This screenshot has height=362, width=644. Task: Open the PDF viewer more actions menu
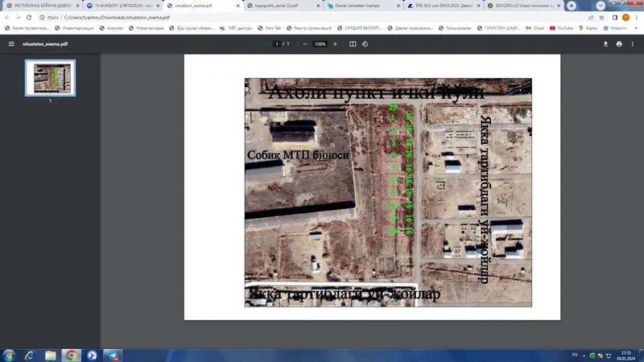click(x=633, y=44)
